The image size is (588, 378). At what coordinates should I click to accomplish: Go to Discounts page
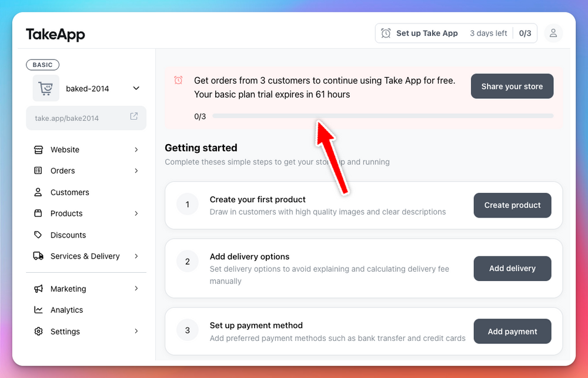click(86, 235)
